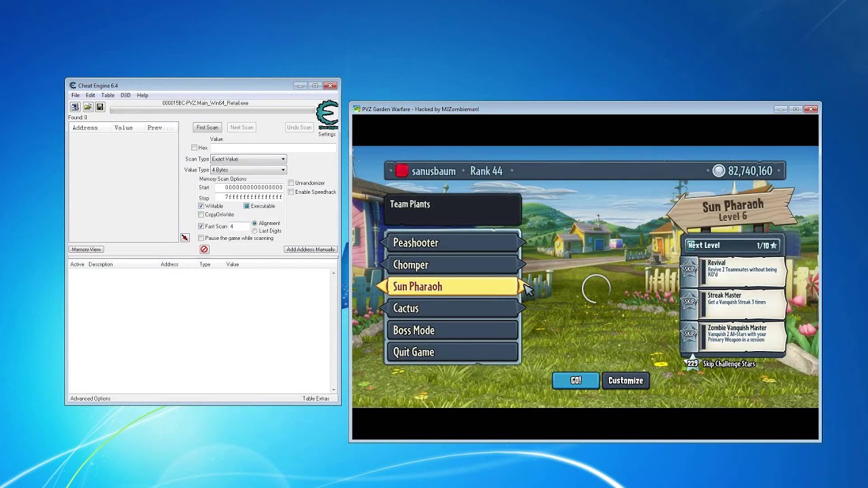Click the Active column header
Image resolution: width=868 pixels, height=488 pixels.
point(77,264)
